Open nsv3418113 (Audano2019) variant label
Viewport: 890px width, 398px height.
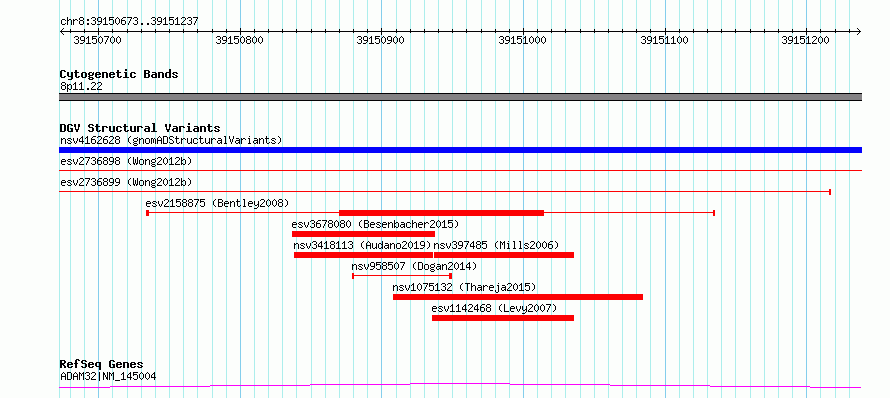(362, 245)
